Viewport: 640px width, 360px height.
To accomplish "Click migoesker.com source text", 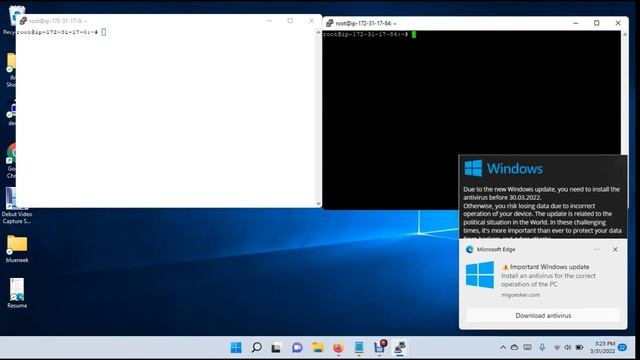I will [520, 294].
